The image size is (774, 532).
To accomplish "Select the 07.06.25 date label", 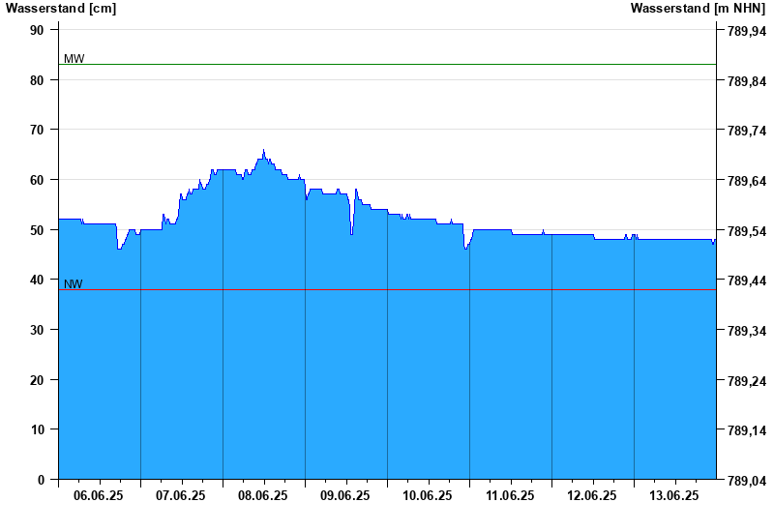I will click(x=181, y=496).
